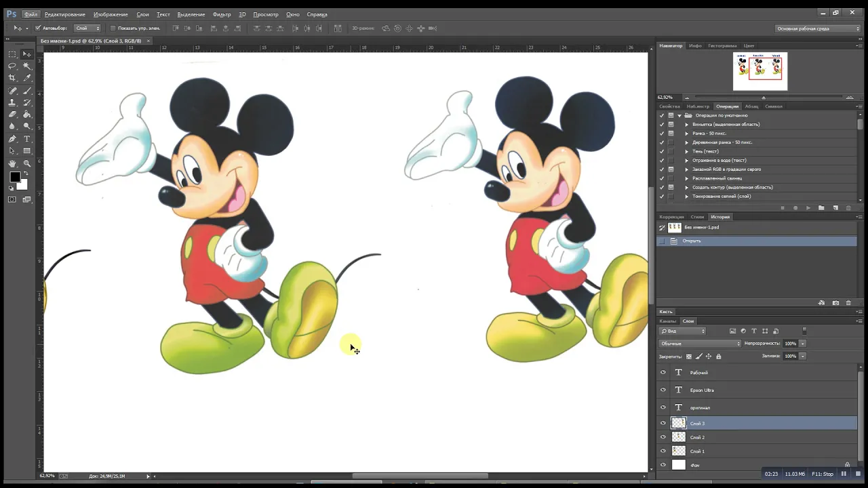
Task: Create a new snapshot with the camera icon
Action: point(835,303)
